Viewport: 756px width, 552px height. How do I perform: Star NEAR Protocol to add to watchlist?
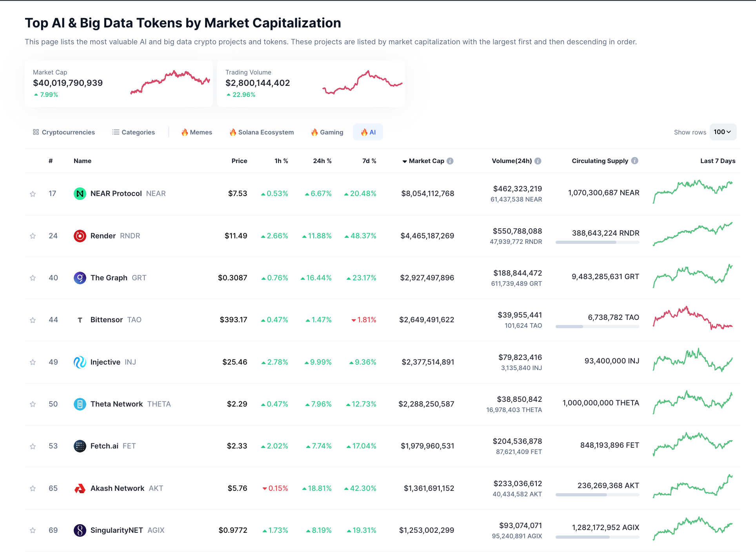pyautogui.click(x=33, y=194)
